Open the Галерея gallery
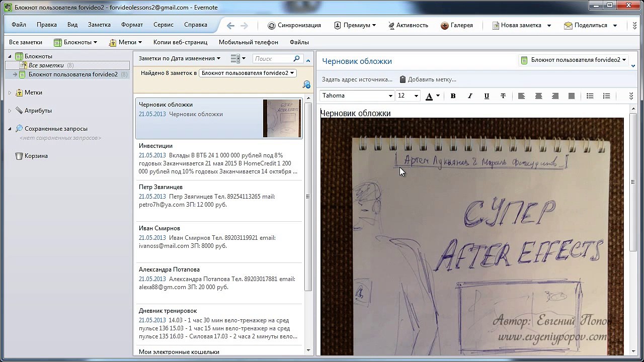 tap(457, 25)
